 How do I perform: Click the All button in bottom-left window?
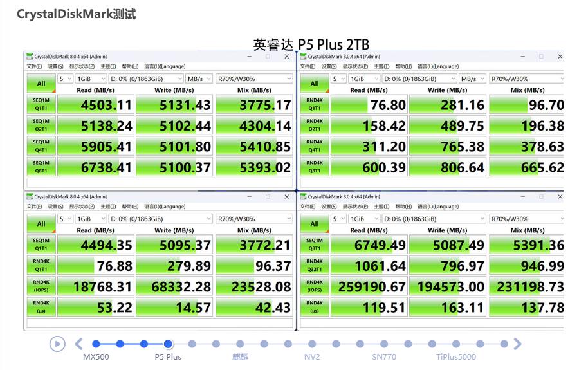pyautogui.click(x=41, y=224)
